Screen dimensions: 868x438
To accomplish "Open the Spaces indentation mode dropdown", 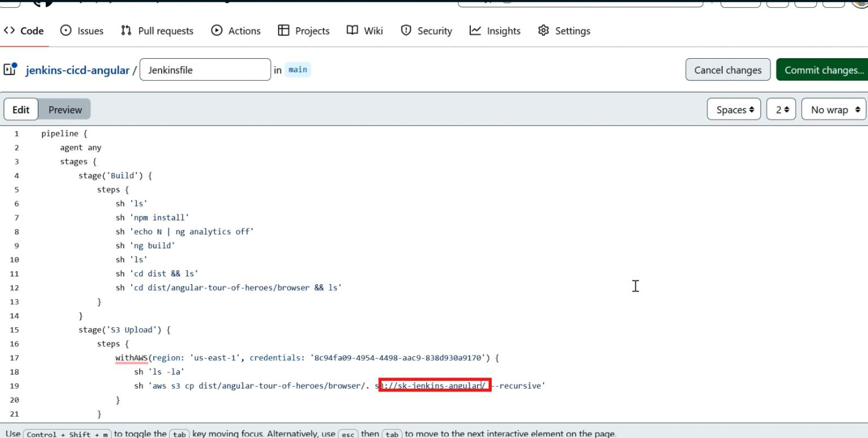I will [x=734, y=109].
